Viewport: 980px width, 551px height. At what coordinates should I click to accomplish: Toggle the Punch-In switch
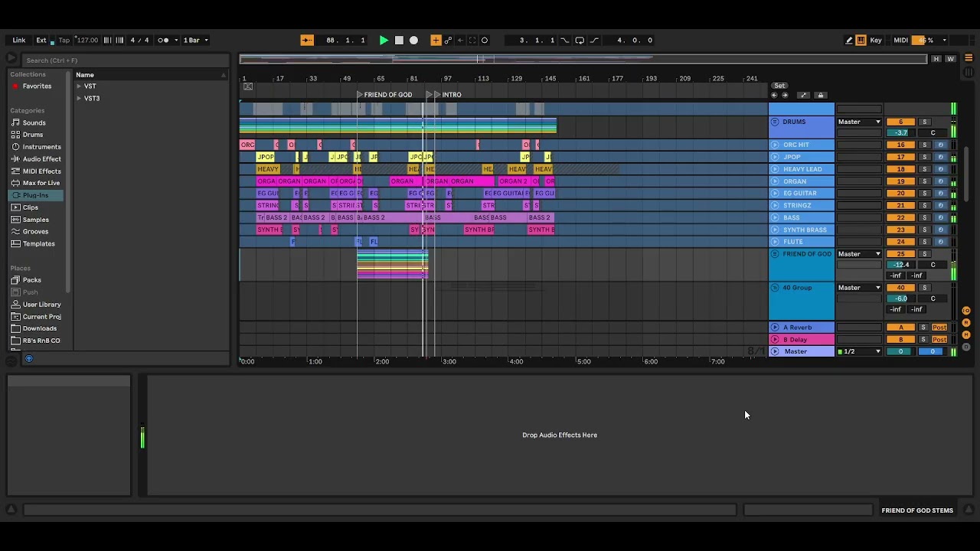click(565, 40)
